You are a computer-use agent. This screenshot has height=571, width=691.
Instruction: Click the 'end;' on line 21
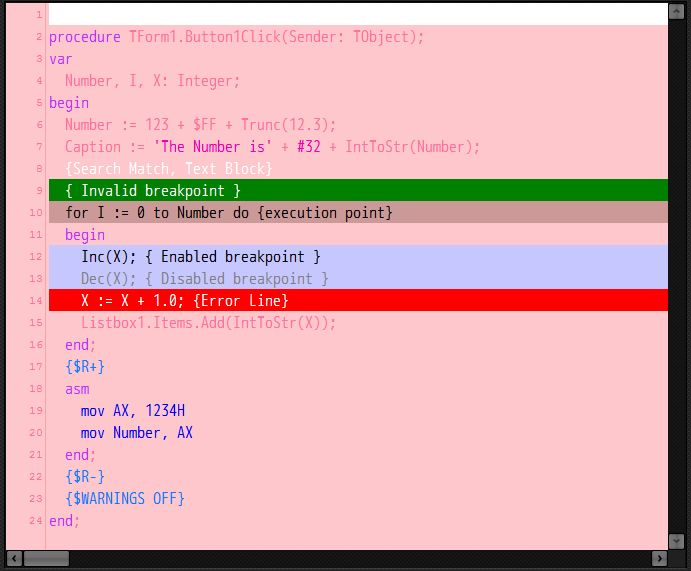point(80,455)
